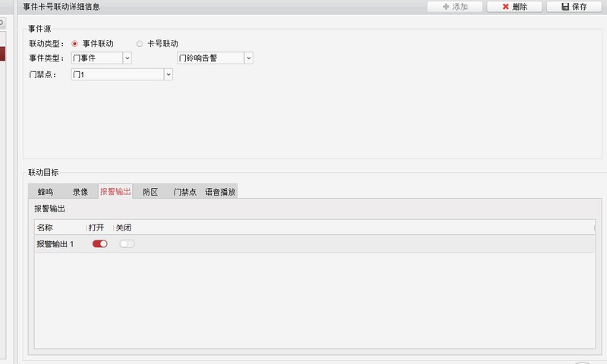Select the 事件联动 radio button
Screen dimensions: 607x364
tap(75, 44)
